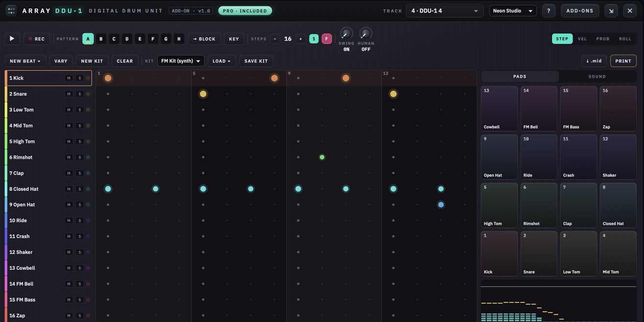Click the collapse arrow icon beside ADD-ONS
Image resolution: width=644 pixels, height=322 pixels.
611,11
